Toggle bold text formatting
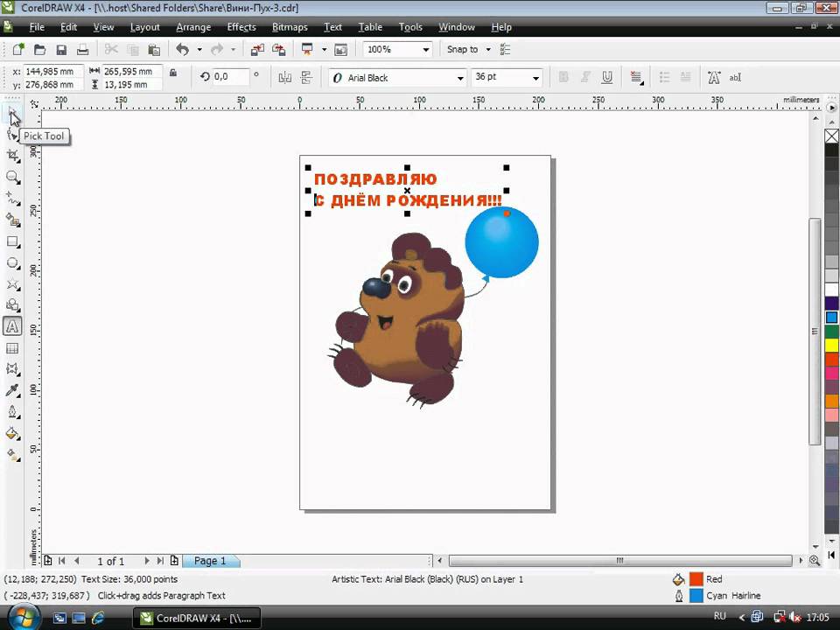The image size is (840, 630). coord(563,77)
